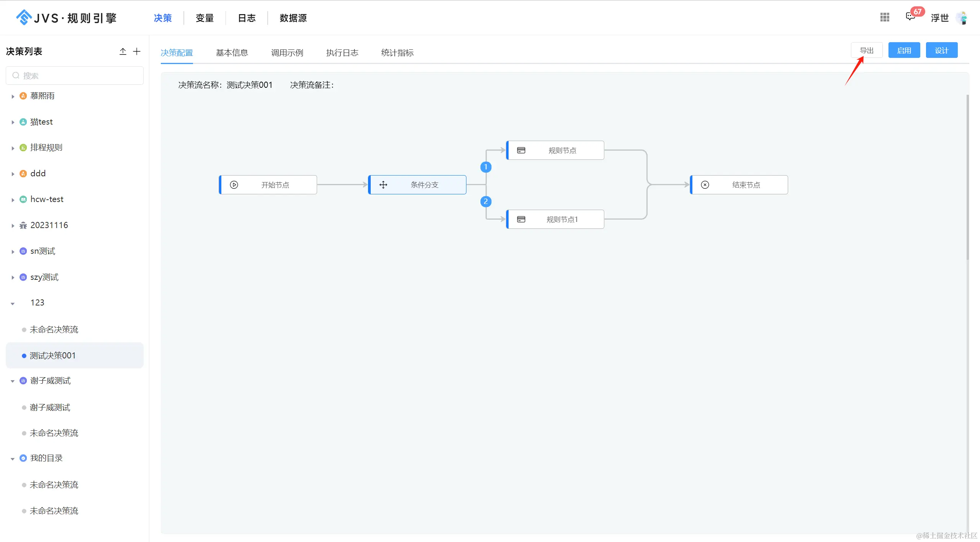Click the user avatar next to 浮世
This screenshot has width=980, height=542.
coord(962,18)
